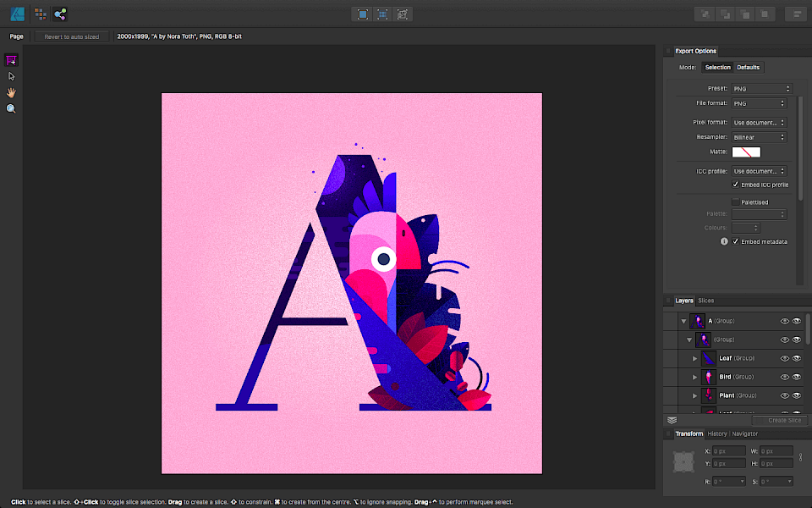
Task: Toggle second eye icon on Bird row
Action: tap(797, 378)
